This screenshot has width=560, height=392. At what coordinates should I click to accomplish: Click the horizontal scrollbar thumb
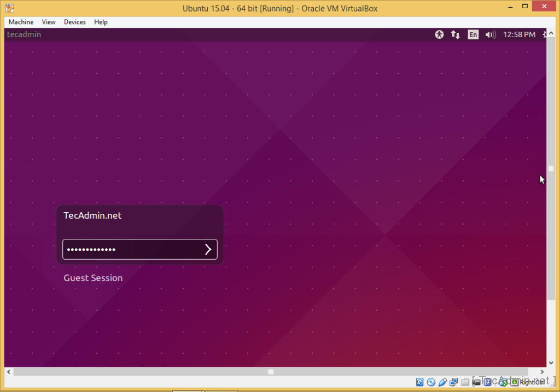click(270, 372)
